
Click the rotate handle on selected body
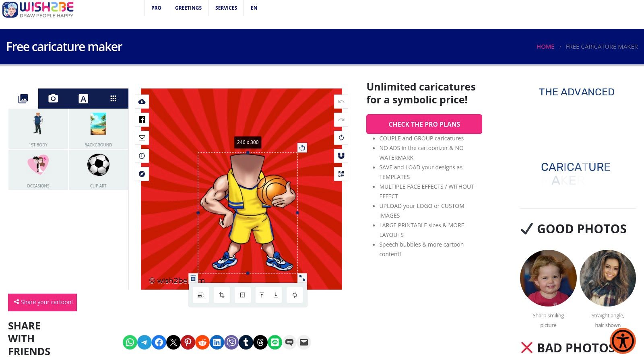pos(302,148)
